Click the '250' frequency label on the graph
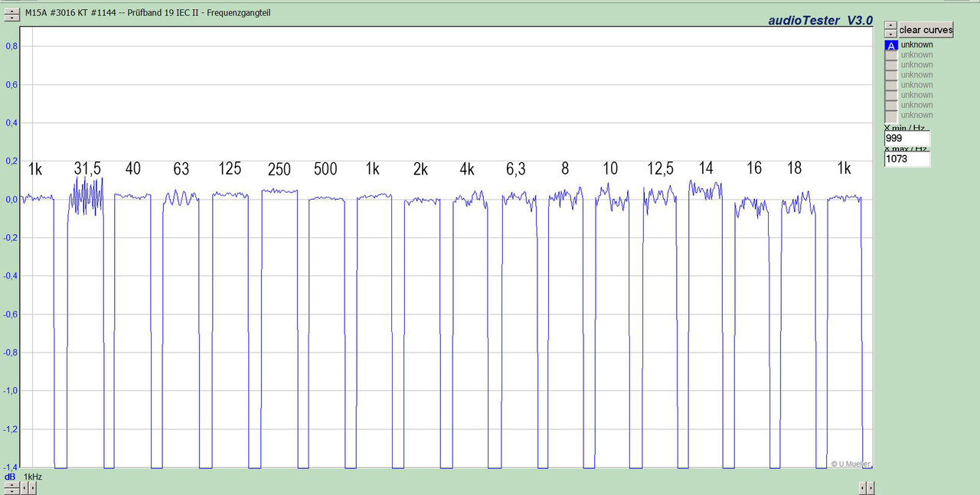The image size is (980, 495). point(279,170)
